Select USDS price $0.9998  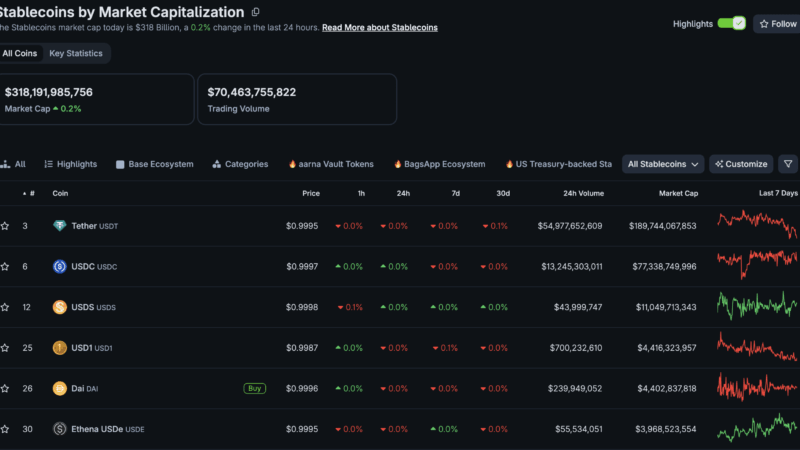[302, 307]
